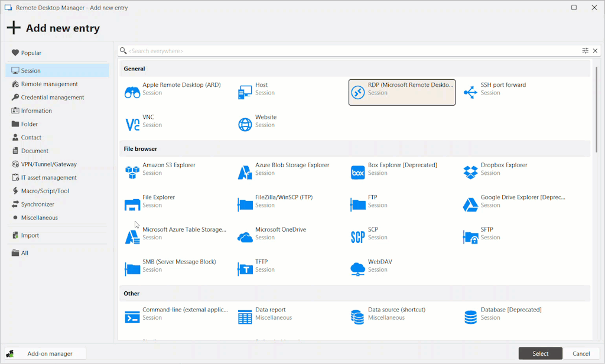Click into the Search everywhere field

coord(349,51)
